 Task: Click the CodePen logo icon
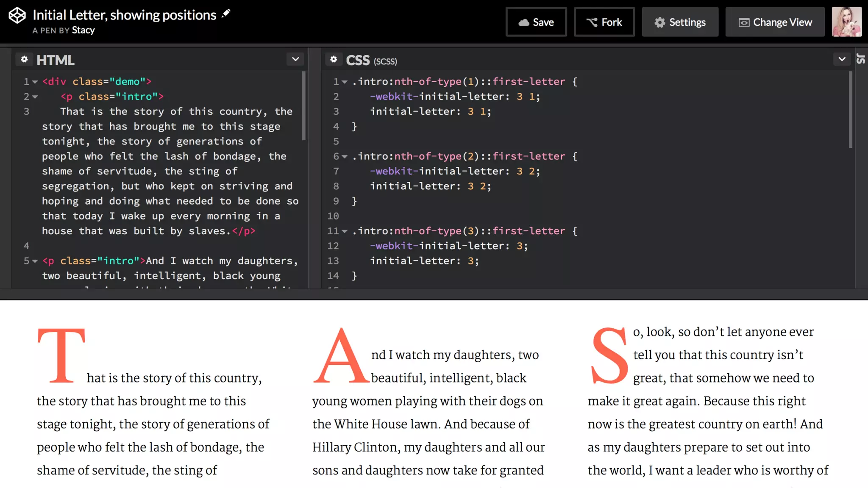click(x=17, y=16)
